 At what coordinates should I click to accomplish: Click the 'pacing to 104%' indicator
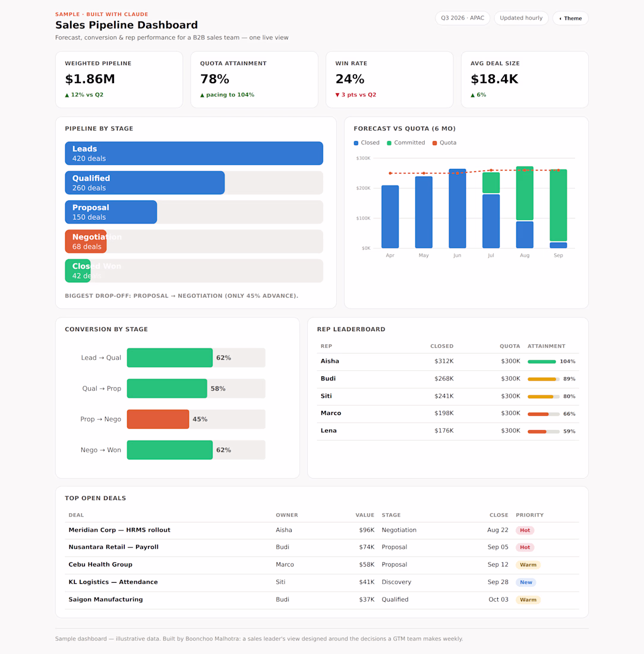[x=227, y=95]
